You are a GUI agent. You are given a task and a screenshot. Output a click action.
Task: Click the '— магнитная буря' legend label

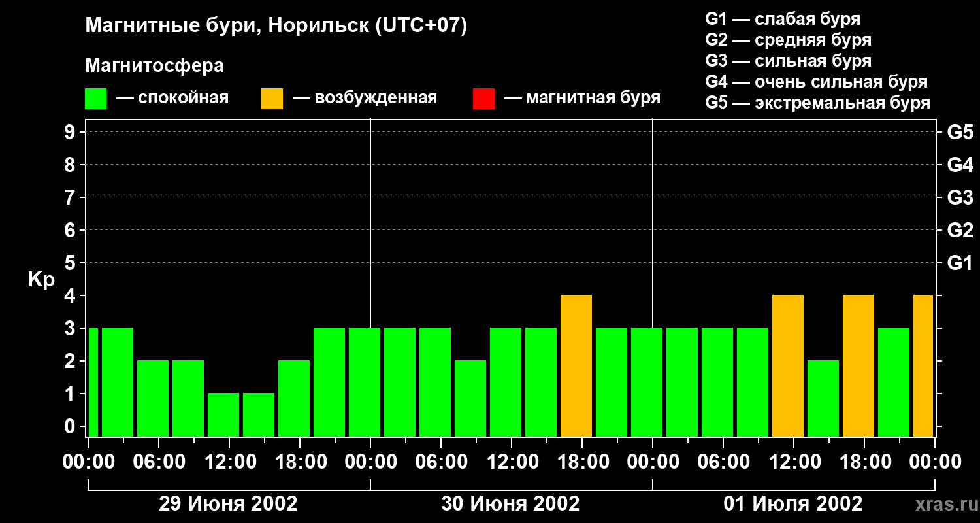click(583, 99)
